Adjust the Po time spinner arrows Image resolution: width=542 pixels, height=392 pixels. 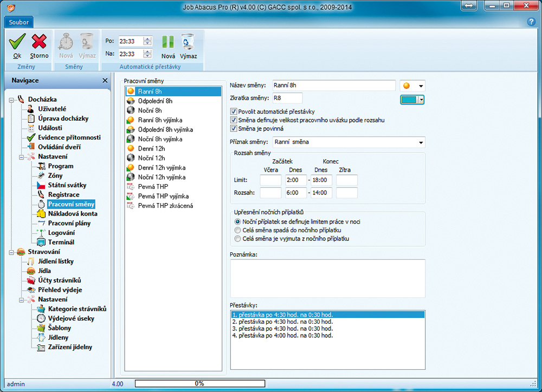(x=147, y=41)
